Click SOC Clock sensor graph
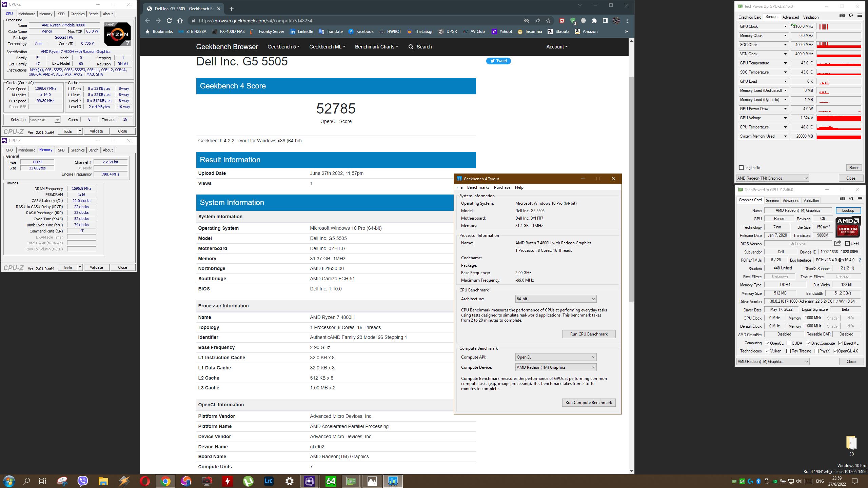Viewport: 868px width, 488px height. pos(839,45)
